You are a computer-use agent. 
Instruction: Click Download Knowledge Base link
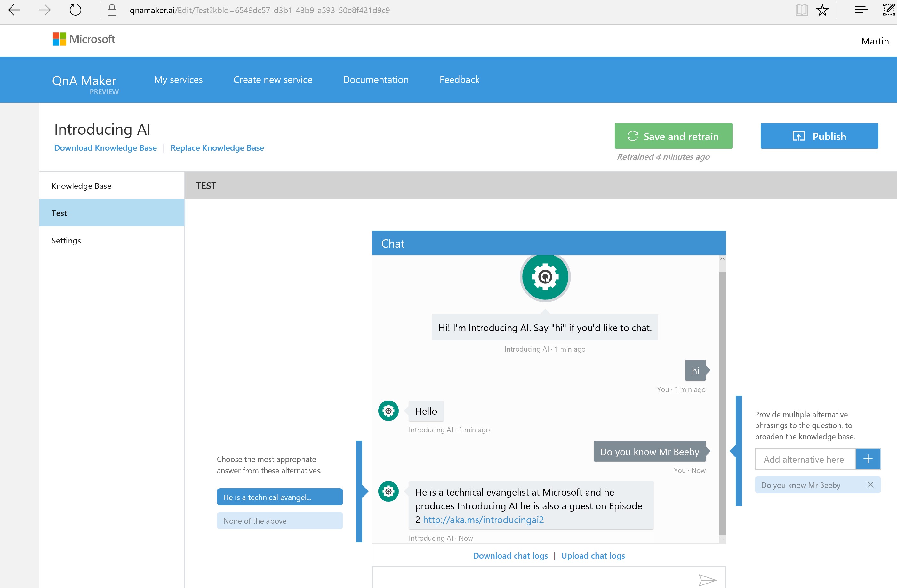pos(105,148)
